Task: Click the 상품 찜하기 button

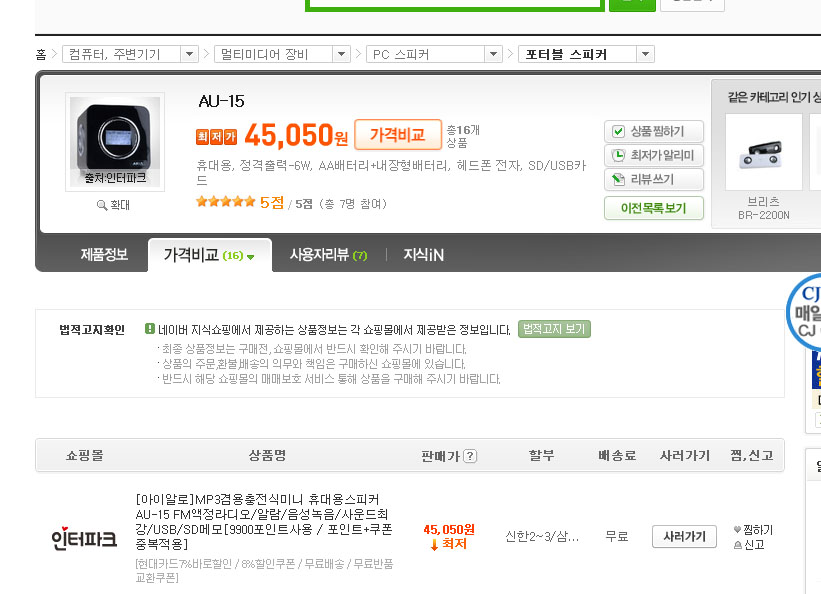Action: pos(653,131)
